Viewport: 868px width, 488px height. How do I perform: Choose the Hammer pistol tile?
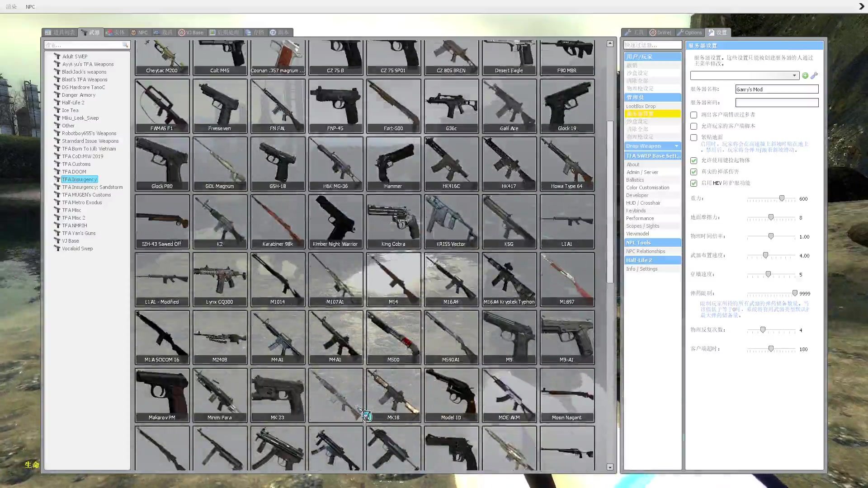click(x=393, y=164)
